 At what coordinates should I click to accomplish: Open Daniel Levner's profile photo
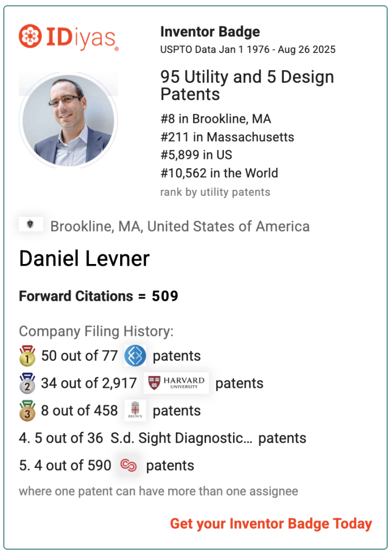point(69,120)
